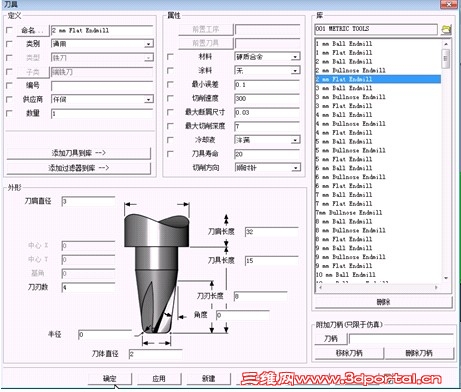Open the 材料 dropdown
This screenshot has width=461, height=392.
295,57
